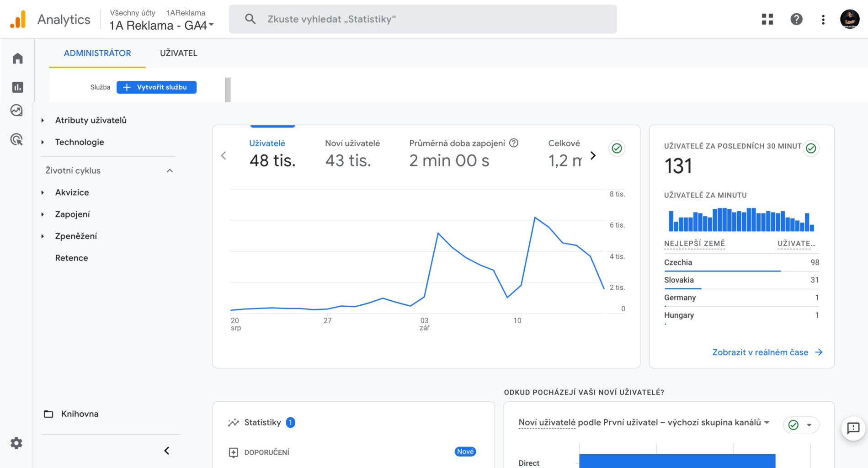868x468 pixels.
Task: Open the 1A Reklama - GA4 property selector
Action: 161,26
